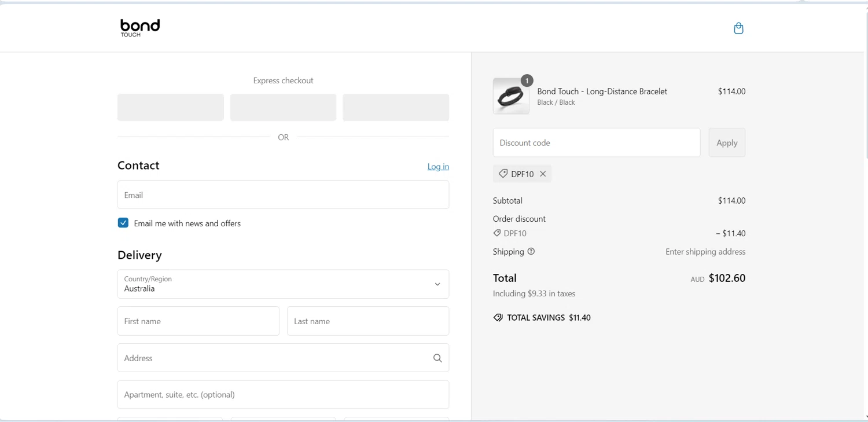Focus the First name field
Viewport: 868px width, 422px height.
(198, 321)
